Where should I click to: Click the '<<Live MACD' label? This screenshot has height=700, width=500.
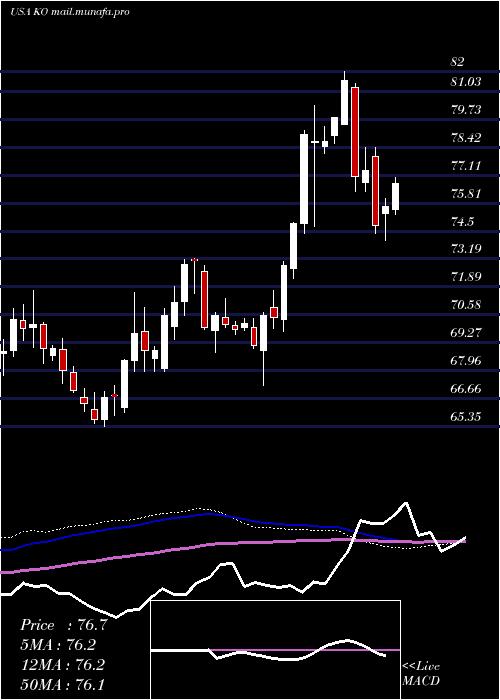point(421,674)
